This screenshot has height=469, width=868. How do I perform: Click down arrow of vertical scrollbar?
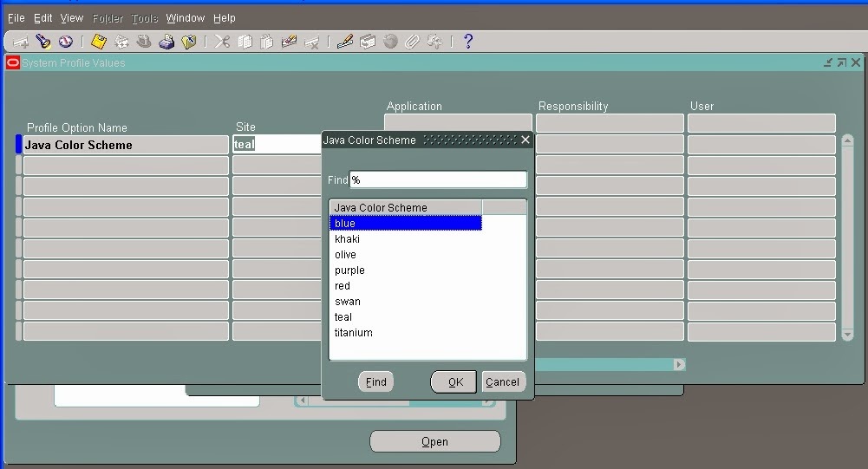pyautogui.click(x=847, y=335)
